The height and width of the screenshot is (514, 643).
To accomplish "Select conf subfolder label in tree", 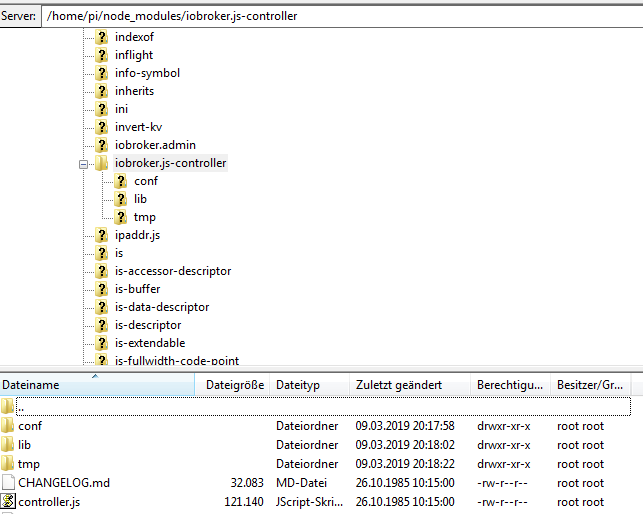I will pos(146,181).
